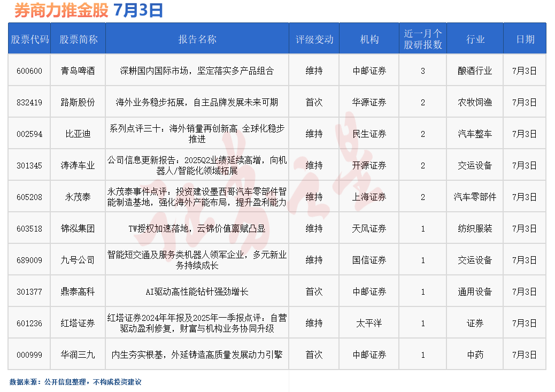
Task: Click stock code 301377
Action: tap(29, 292)
